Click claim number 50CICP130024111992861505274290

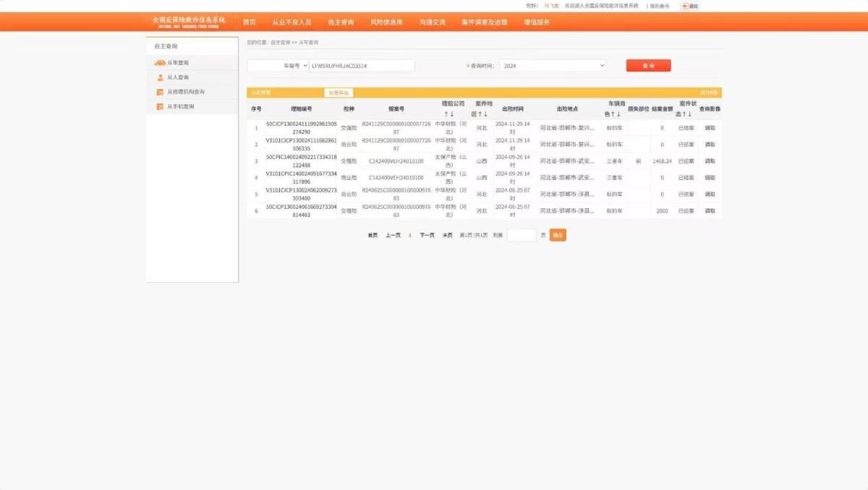click(x=302, y=128)
